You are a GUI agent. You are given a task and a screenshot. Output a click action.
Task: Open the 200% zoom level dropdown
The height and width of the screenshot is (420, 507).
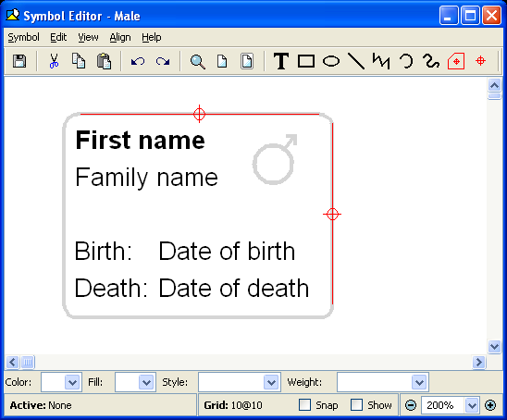[472, 405]
